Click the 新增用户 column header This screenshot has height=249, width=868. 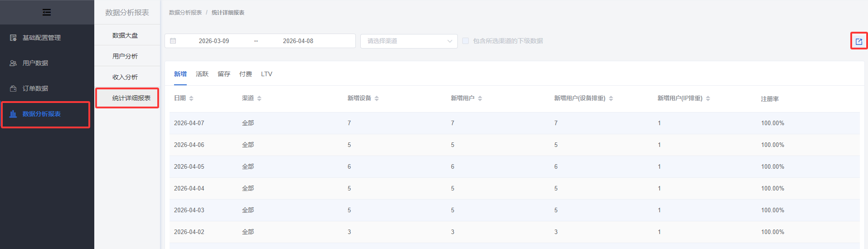tap(463, 98)
